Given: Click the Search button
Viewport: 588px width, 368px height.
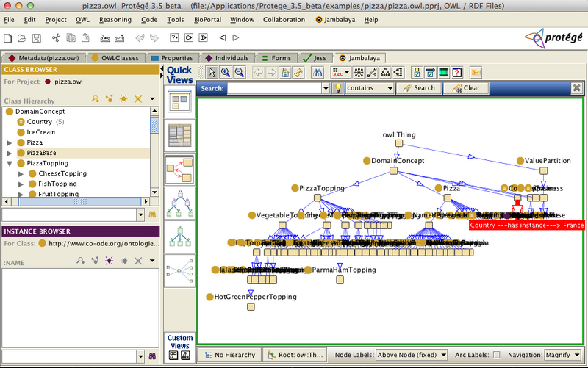Looking at the screenshot, I should (x=419, y=88).
